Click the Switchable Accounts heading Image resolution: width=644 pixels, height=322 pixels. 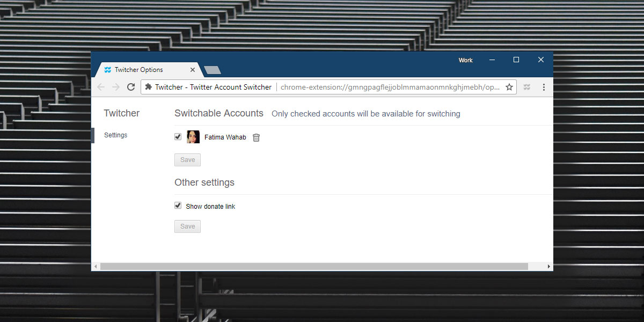click(x=219, y=113)
